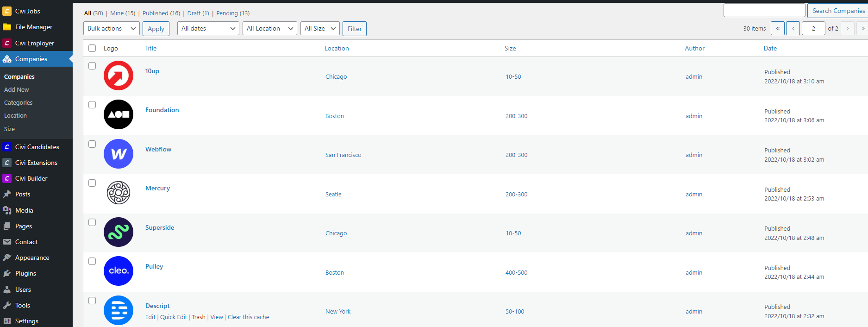The height and width of the screenshot is (327, 868).
Task: Check the 10up row checkbox
Action: 92,66
